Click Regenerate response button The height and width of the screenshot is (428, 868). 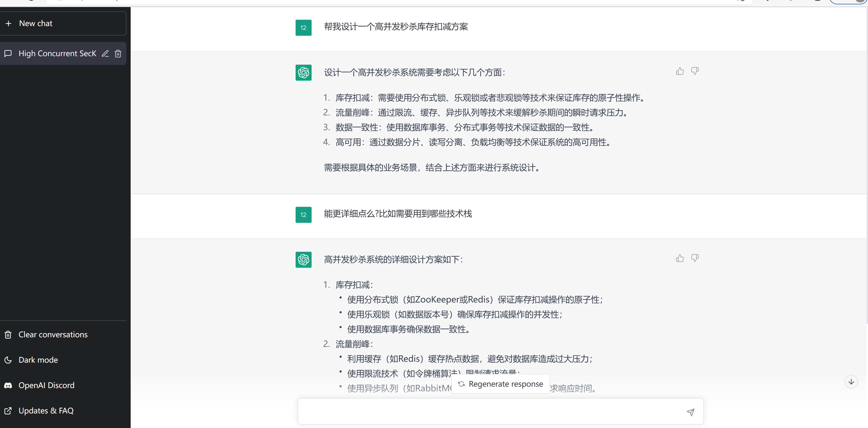click(x=500, y=384)
